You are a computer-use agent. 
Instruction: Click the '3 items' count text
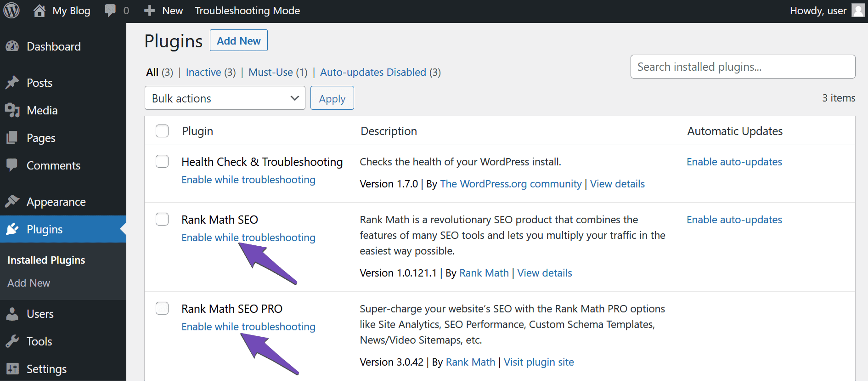[839, 98]
